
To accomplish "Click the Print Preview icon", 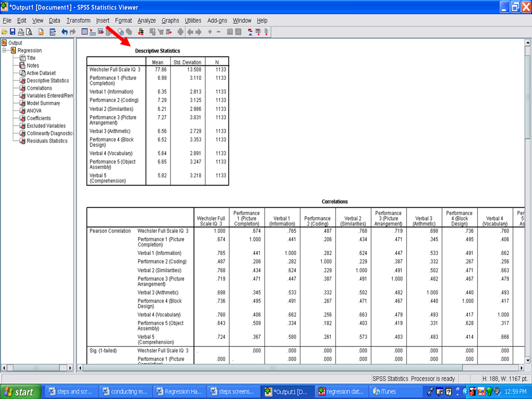I will click(x=29, y=32).
